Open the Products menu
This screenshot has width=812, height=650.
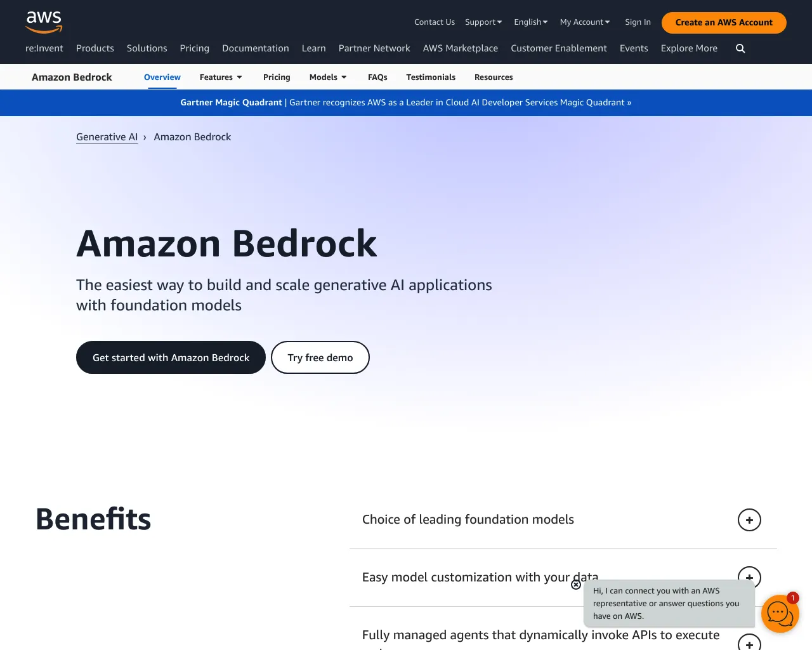95,48
